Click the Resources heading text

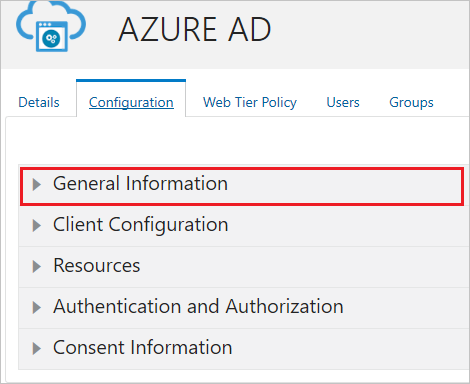(97, 265)
